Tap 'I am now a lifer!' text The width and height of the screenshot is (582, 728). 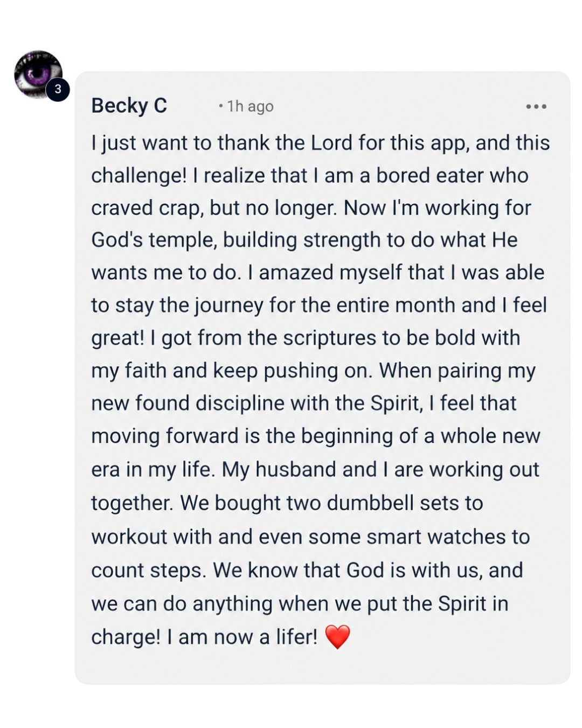pyautogui.click(x=204, y=637)
